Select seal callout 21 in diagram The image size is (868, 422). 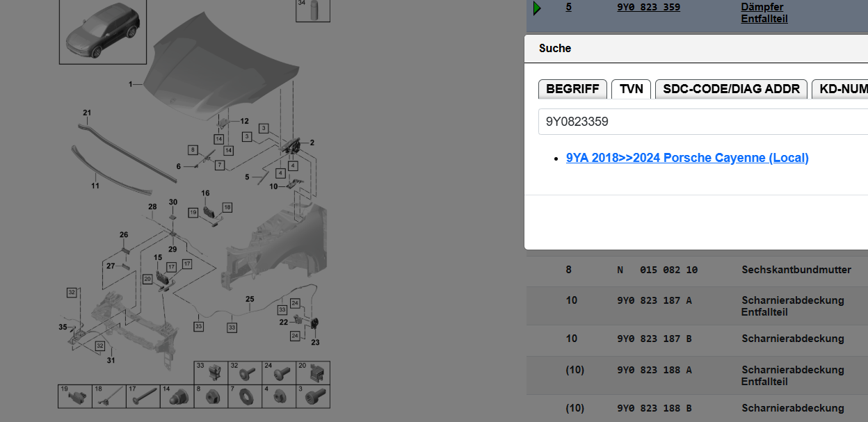click(87, 113)
